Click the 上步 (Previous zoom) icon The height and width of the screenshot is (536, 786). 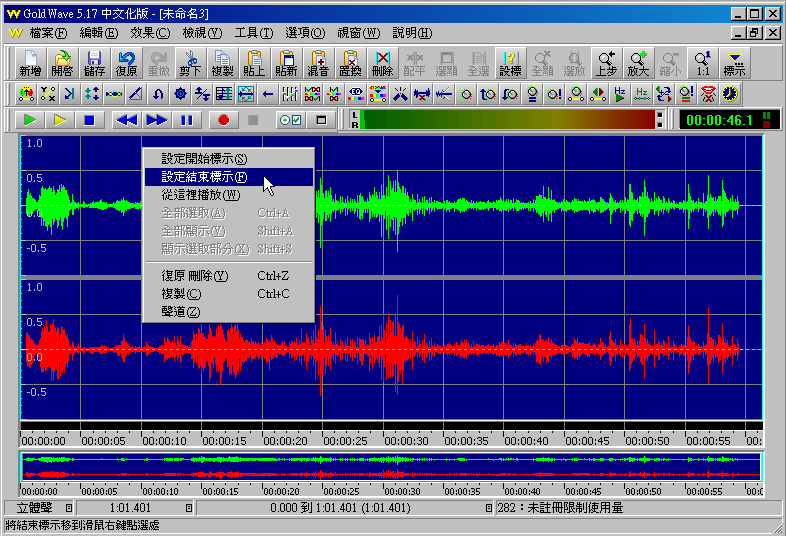click(606, 63)
